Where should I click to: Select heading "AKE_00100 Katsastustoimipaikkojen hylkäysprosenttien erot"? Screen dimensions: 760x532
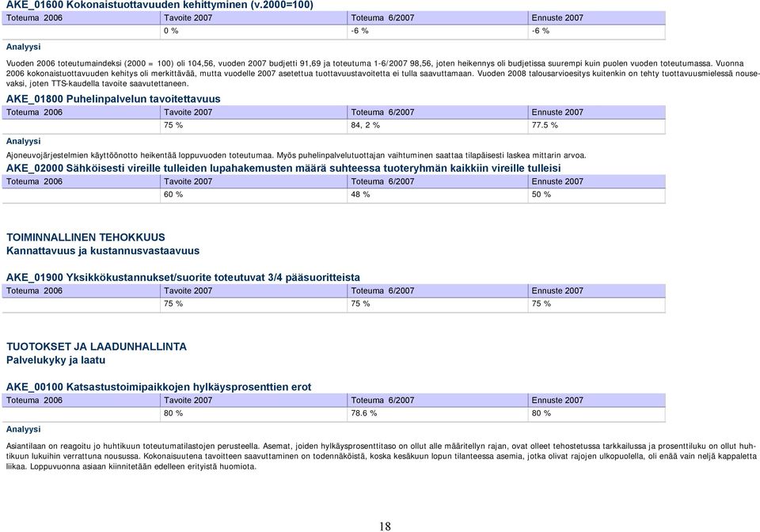coord(158,387)
